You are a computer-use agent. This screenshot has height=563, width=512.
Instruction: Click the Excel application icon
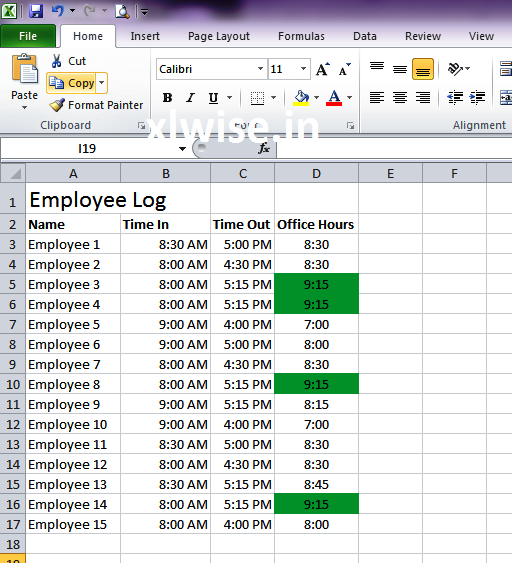[9, 11]
